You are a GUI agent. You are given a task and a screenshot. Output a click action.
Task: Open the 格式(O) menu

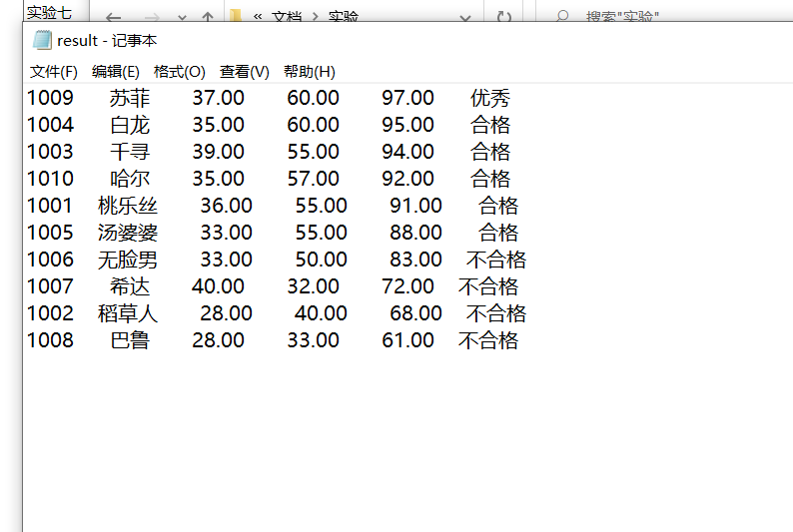pyautogui.click(x=179, y=72)
